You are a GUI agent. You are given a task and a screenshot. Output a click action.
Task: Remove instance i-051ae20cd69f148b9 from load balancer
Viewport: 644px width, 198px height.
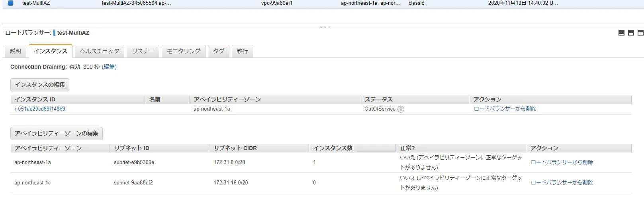point(505,109)
